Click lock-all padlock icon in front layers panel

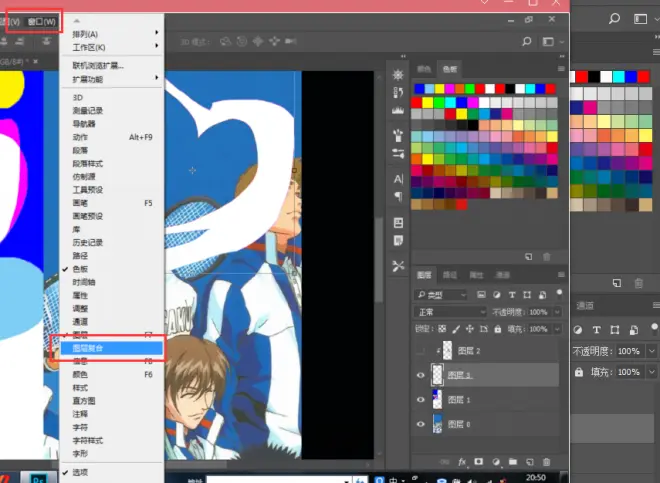(498, 329)
